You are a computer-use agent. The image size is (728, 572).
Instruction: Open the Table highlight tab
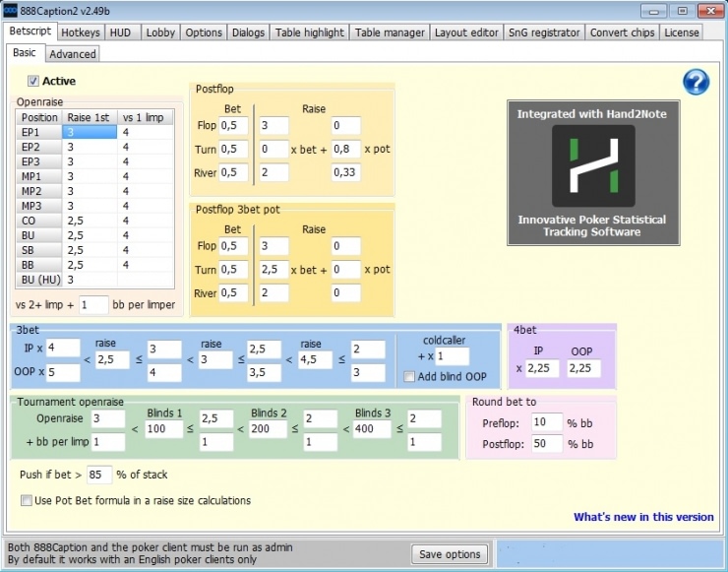(310, 32)
